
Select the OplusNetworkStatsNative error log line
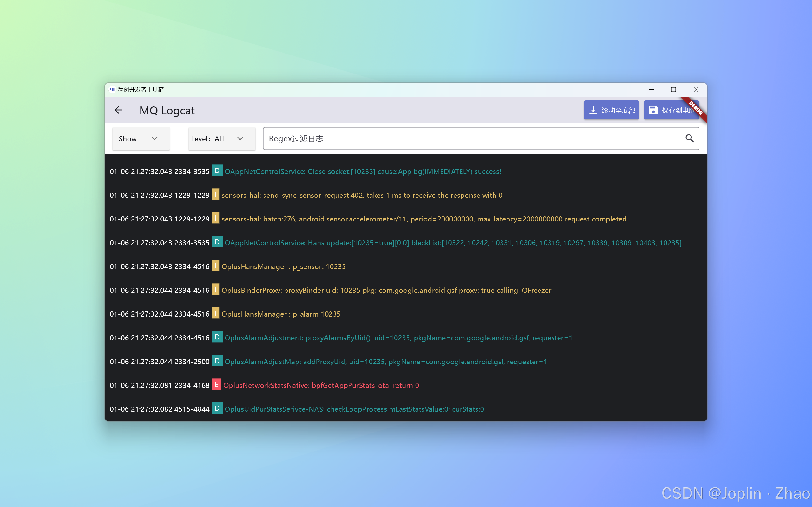(321, 386)
